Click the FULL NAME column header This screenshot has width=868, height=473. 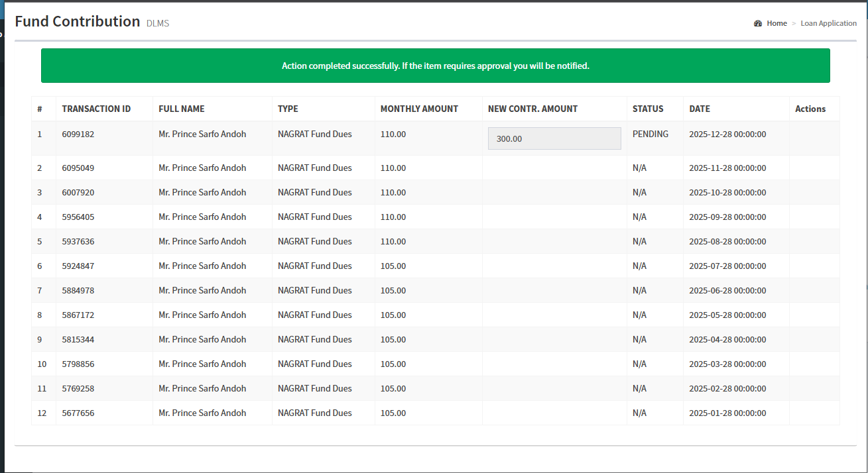pos(182,109)
